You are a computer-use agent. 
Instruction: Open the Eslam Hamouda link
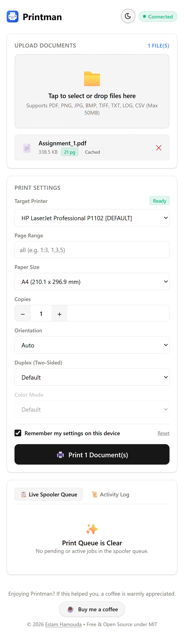pos(63,624)
